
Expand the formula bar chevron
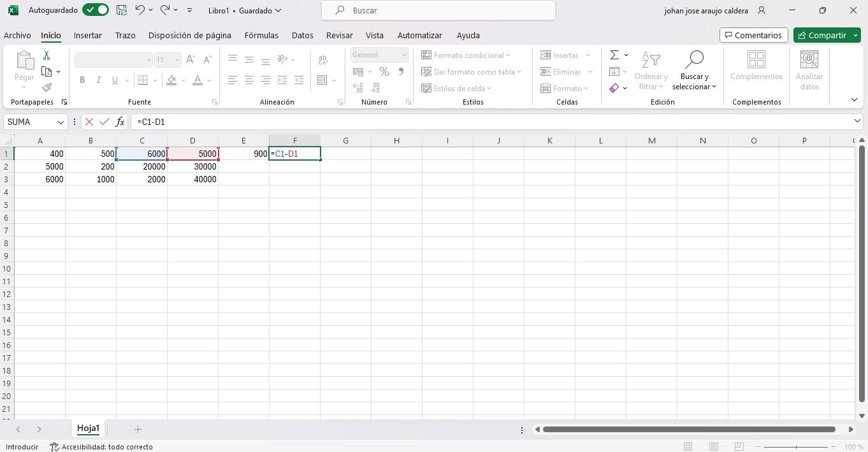[857, 121]
